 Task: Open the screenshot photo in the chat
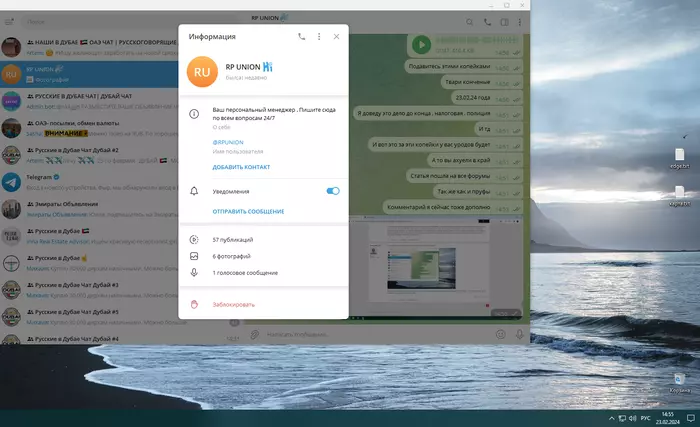[436, 267]
